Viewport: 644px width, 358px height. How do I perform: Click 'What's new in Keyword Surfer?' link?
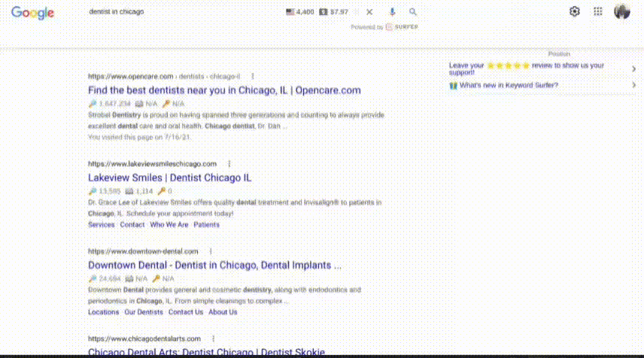pos(509,85)
